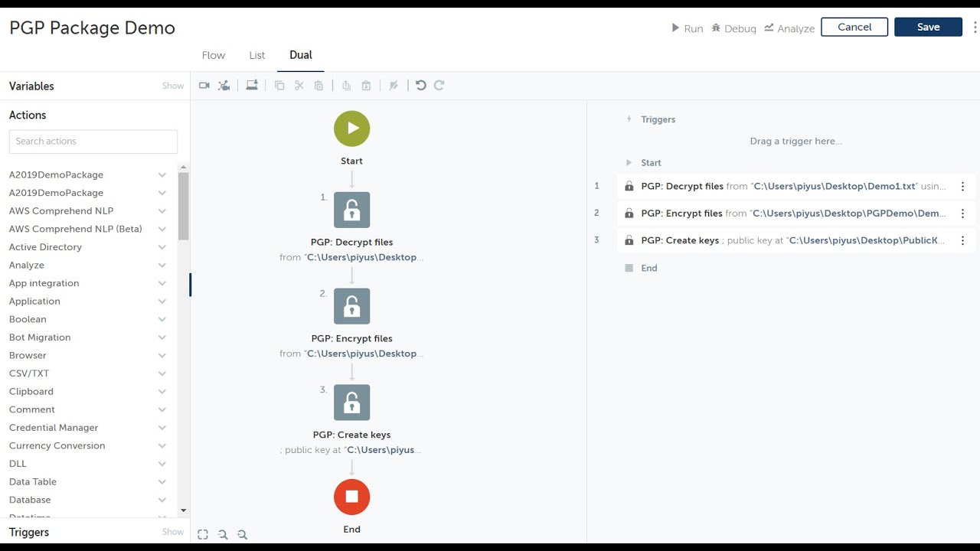Click the actions list scroll down arrow
Image resolution: width=980 pixels, height=551 pixels.
coord(183,510)
